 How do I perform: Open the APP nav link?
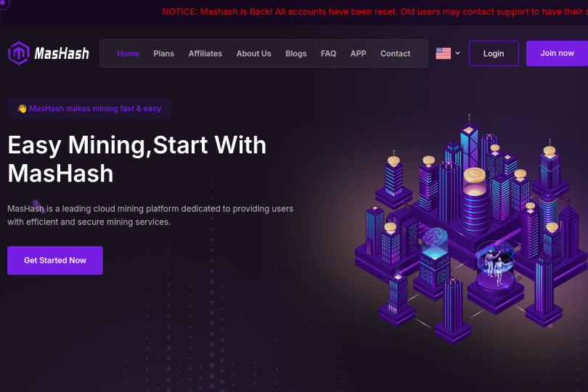point(358,54)
